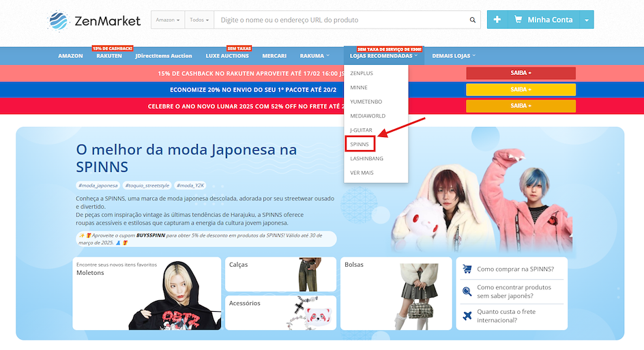Select SPINNS from the dropdown
The width and height of the screenshot is (644, 350).
[x=360, y=144]
